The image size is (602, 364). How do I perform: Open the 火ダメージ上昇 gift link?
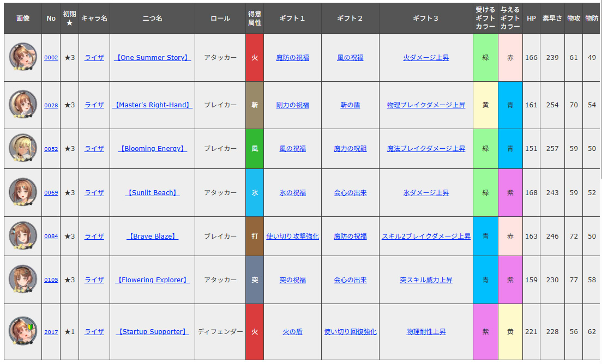click(x=426, y=58)
